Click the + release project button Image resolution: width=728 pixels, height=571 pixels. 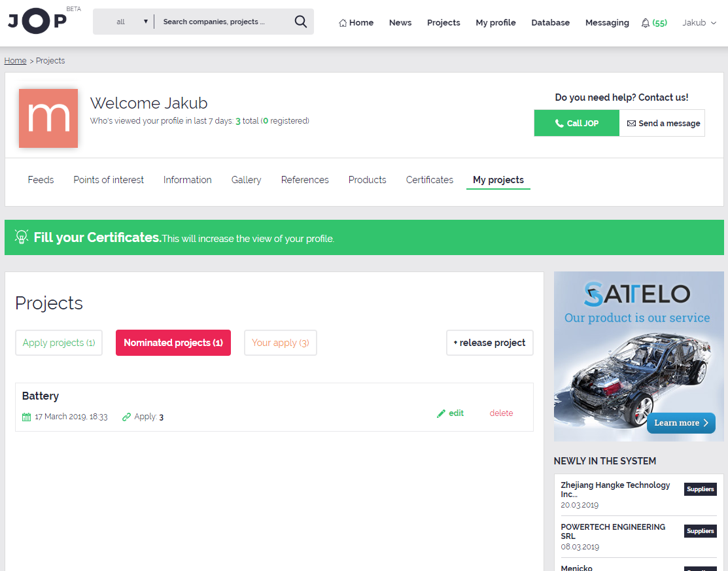click(490, 343)
